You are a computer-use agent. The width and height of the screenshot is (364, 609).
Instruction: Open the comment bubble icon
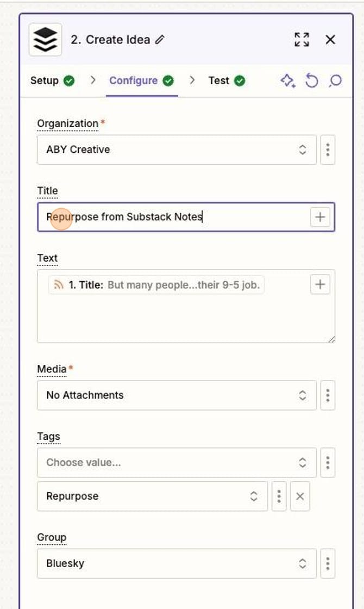tap(335, 81)
